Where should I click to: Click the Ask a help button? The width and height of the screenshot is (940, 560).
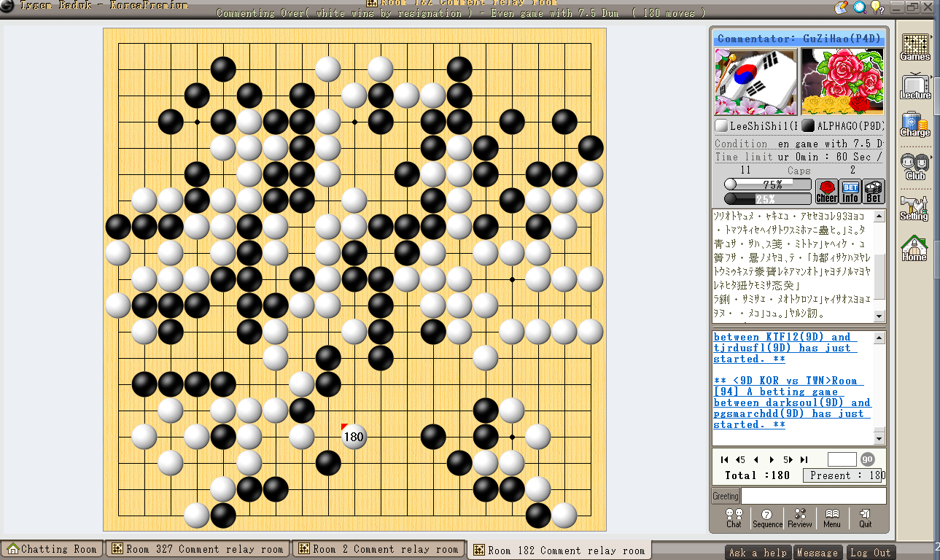click(758, 553)
